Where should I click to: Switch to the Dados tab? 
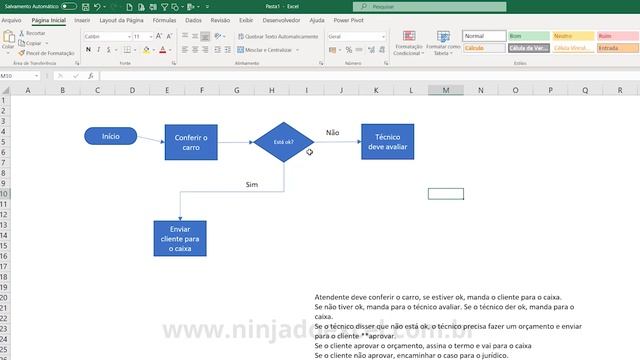(193, 20)
